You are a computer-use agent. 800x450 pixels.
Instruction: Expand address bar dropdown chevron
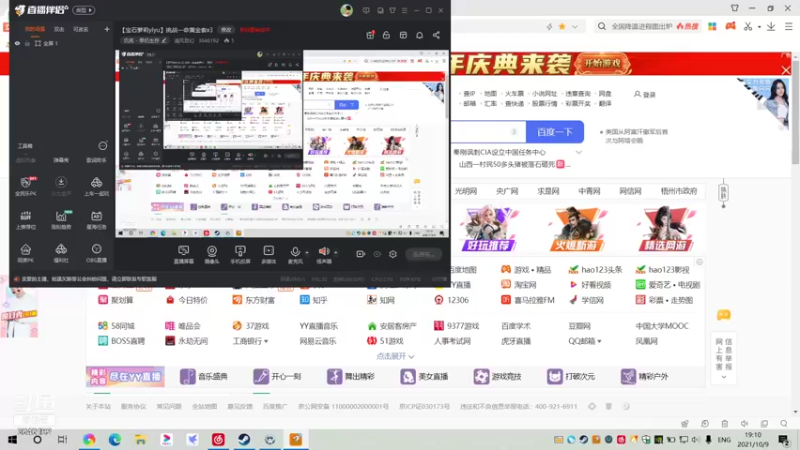[575, 27]
